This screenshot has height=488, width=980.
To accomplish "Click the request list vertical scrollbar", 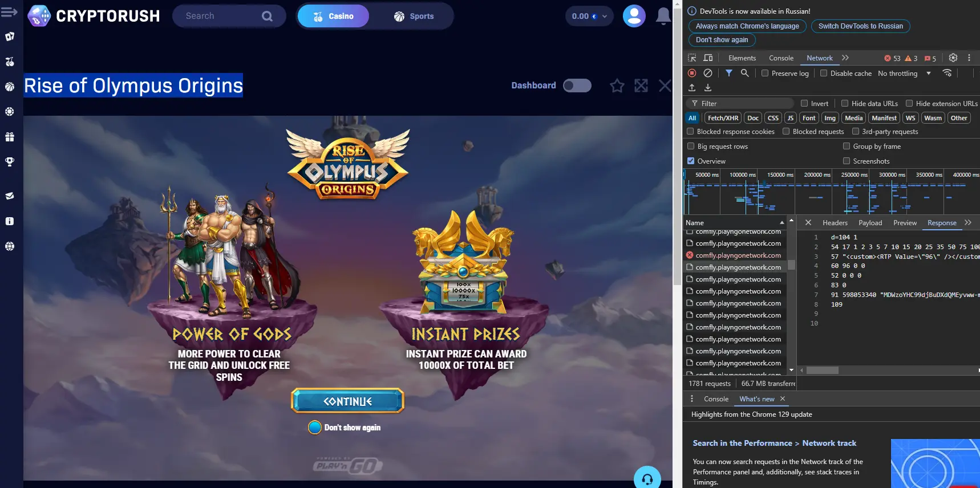I will 791,265.
